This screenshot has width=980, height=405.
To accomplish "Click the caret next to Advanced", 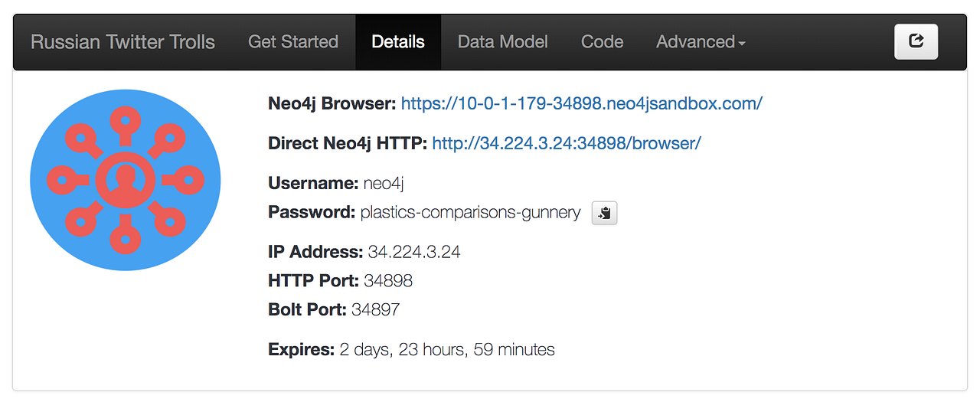I will 742,44.
